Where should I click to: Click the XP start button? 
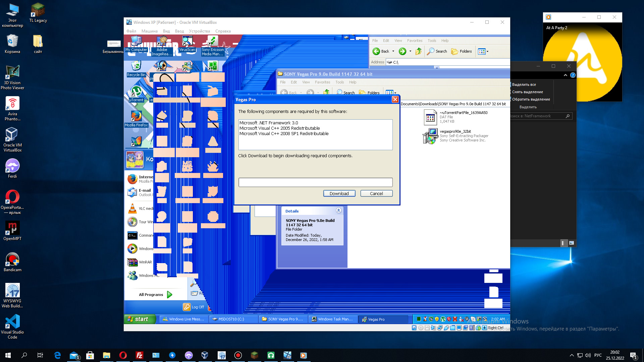tap(140, 319)
